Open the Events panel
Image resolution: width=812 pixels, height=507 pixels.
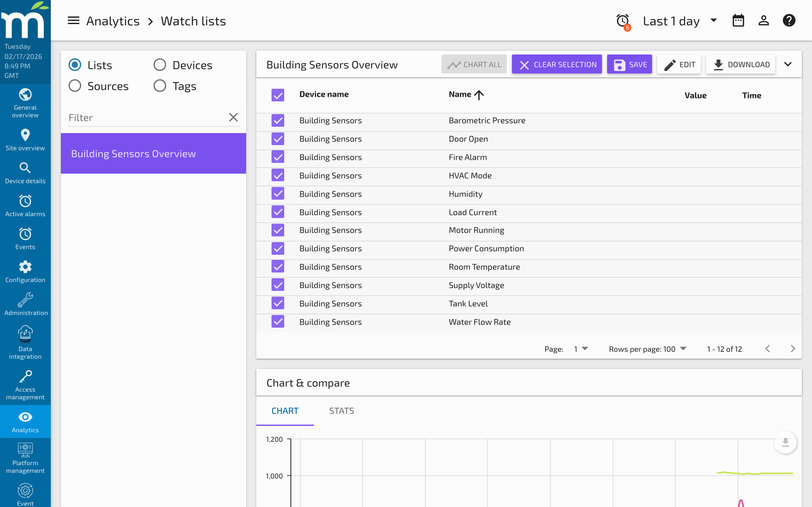[x=25, y=238]
